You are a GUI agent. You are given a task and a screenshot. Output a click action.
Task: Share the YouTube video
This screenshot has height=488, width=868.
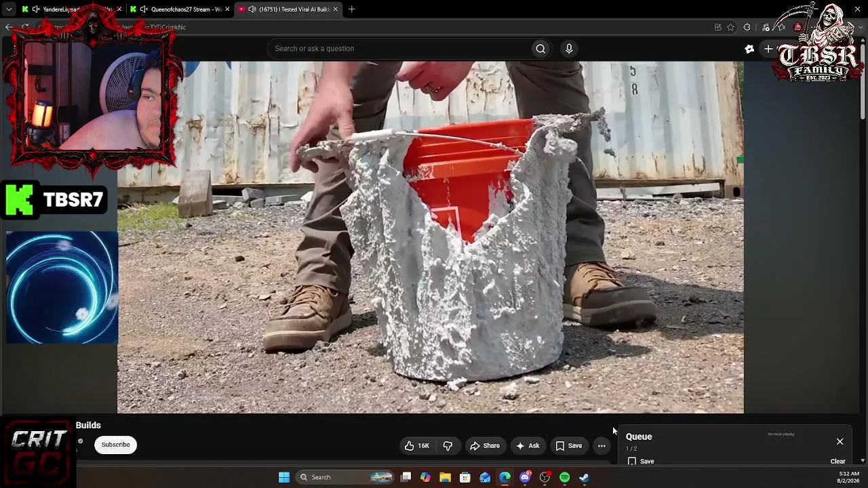[485, 445]
